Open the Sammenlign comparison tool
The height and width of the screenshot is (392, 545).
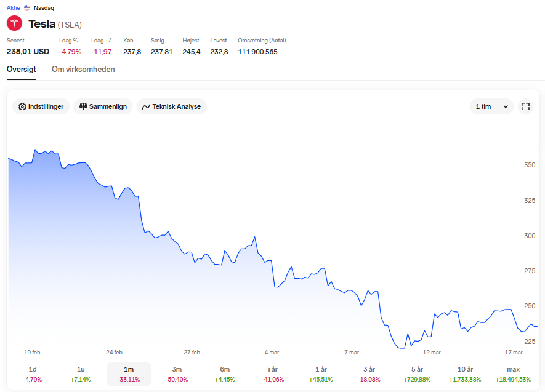pyautogui.click(x=103, y=106)
